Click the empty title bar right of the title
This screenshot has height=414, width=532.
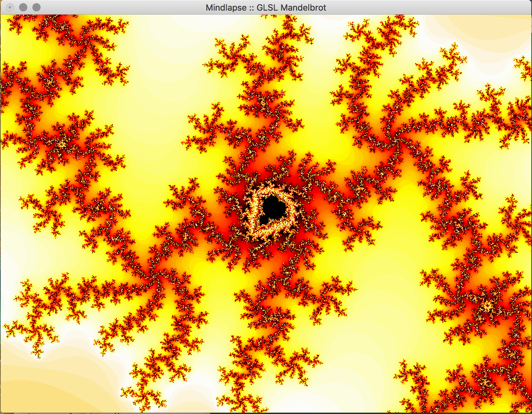(x=431, y=7)
